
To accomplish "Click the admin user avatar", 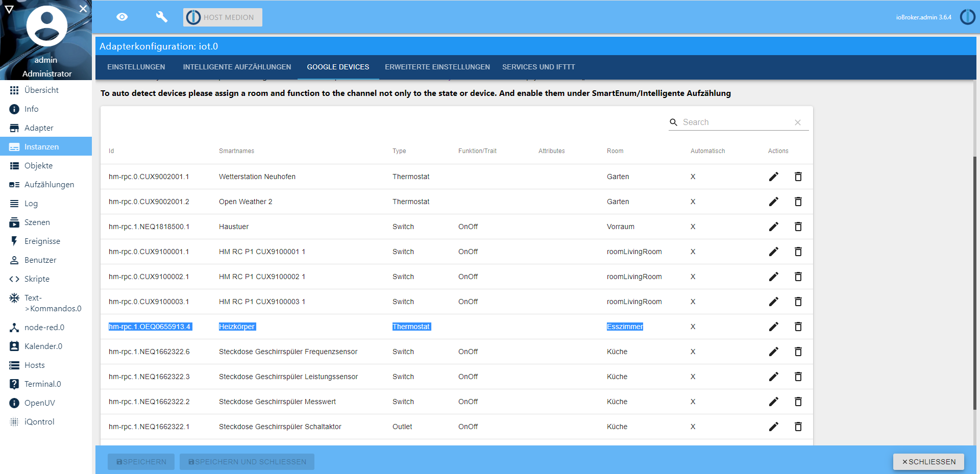I will (47, 26).
